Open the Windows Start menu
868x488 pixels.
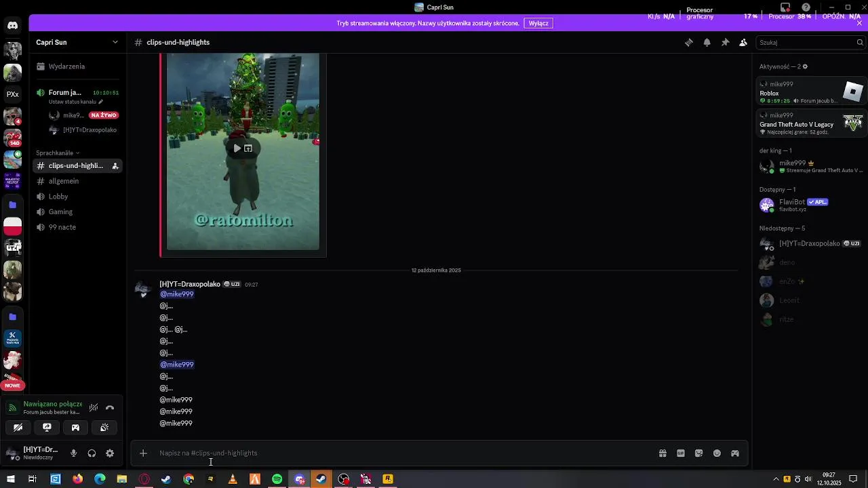click(11, 479)
